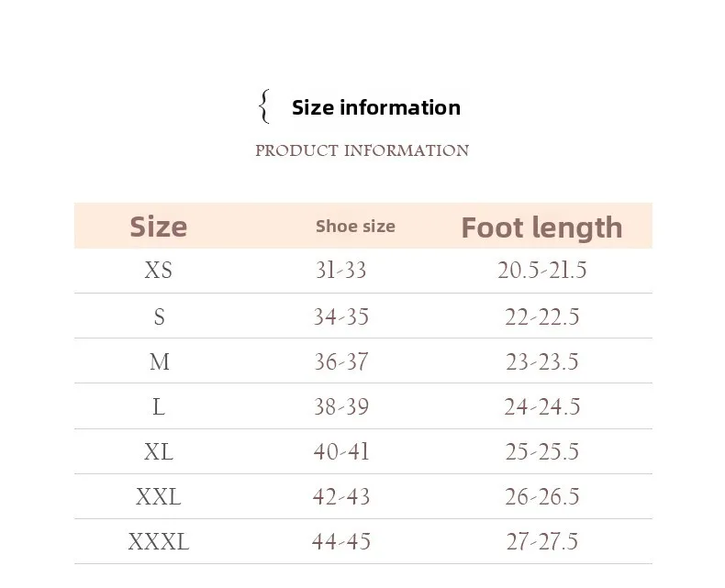Select the M size row label

pos(160,361)
